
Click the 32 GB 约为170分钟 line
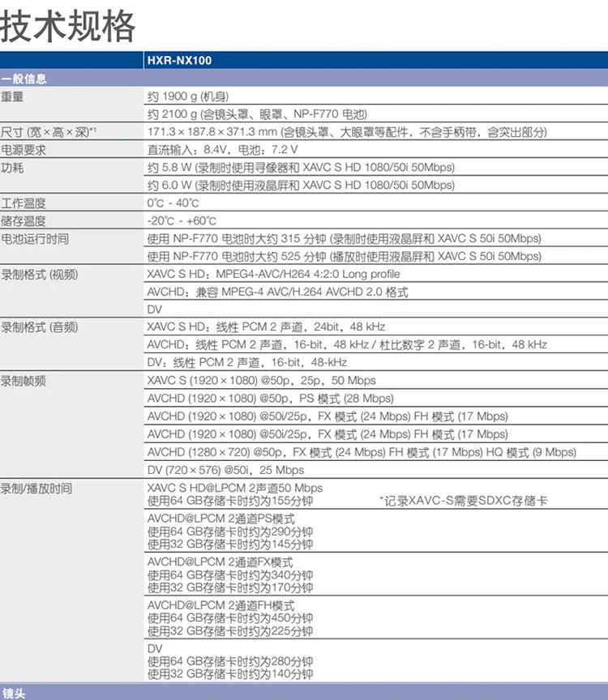point(230,587)
